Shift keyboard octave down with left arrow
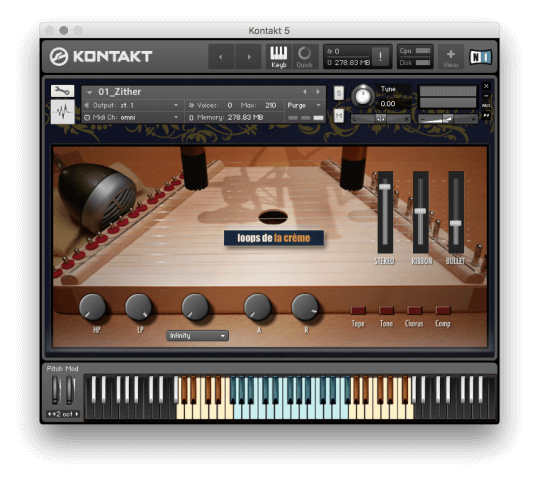540x481 pixels. pos(49,414)
